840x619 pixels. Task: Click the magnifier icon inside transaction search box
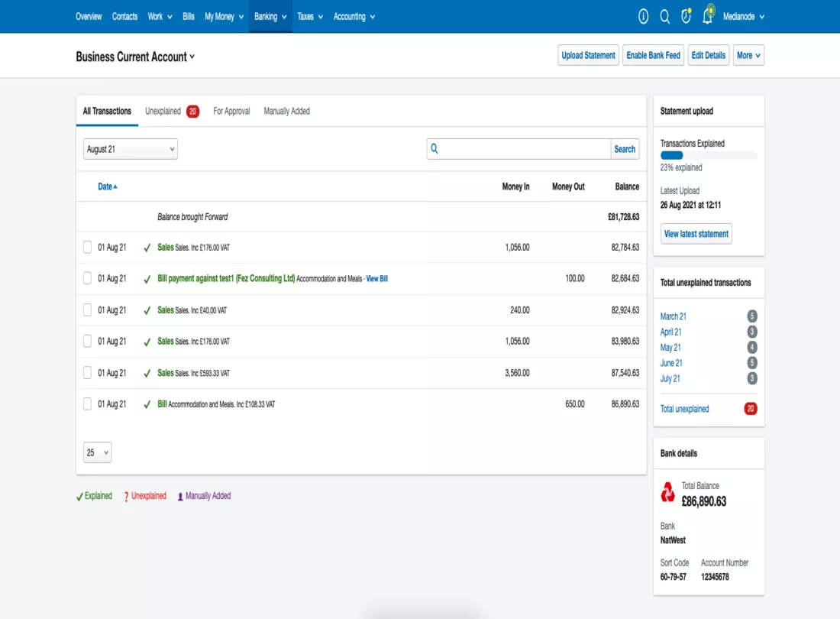pos(435,148)
